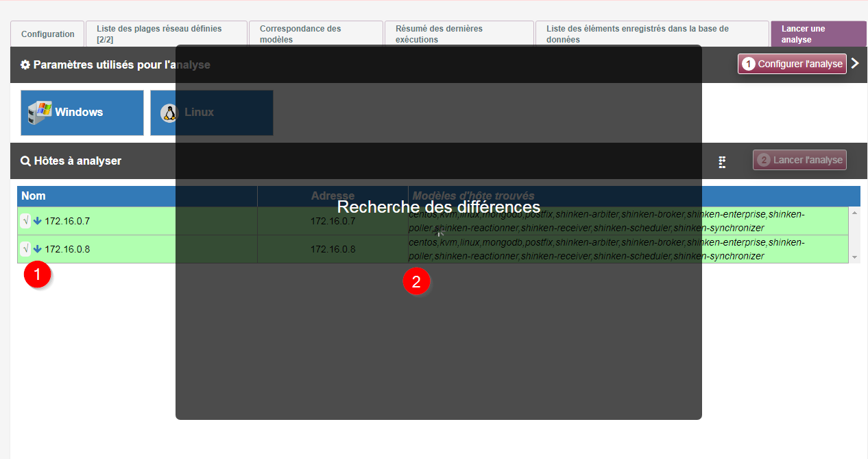This screenshot has height=459, width=868.
Task: Click the blue down arrow for 172.16.0.8
Action: coord(38,249)
